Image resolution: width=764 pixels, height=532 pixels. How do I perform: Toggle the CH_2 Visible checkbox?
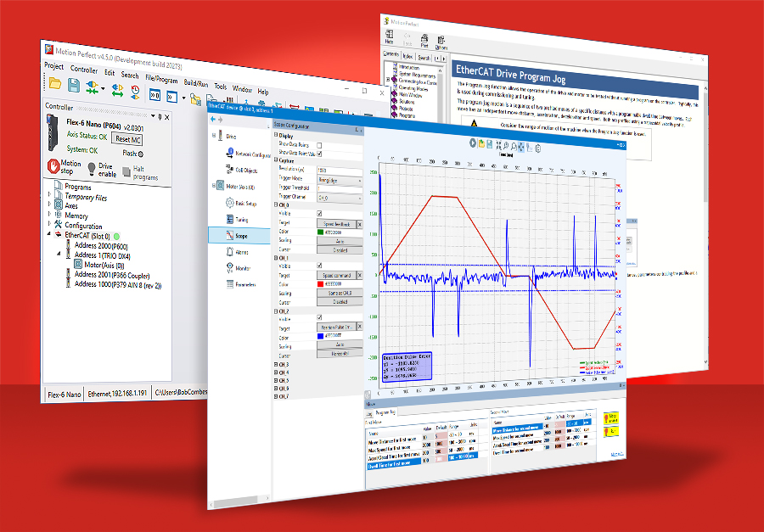319,317
